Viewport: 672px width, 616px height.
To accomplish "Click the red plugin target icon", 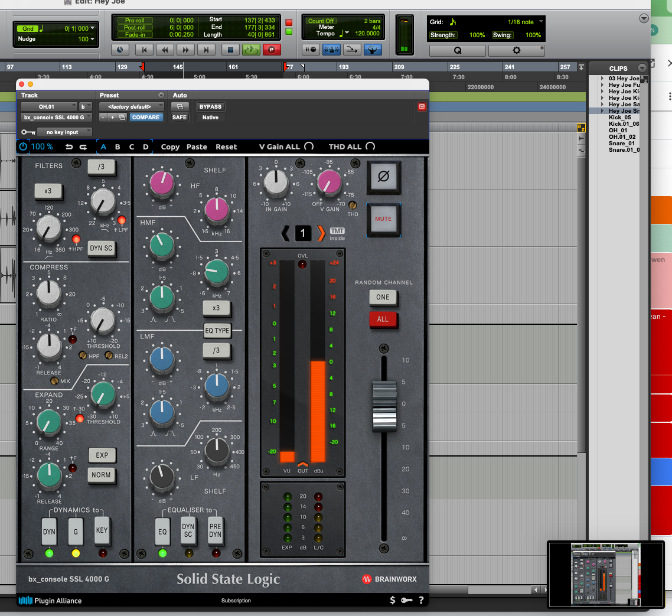I will [x=422, y=107].
